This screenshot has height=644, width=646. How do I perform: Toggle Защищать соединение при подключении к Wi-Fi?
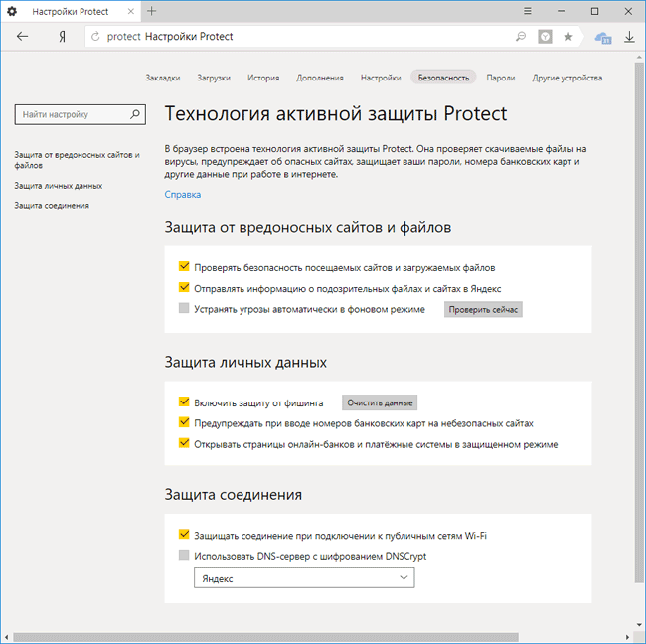tap(184, 535)
